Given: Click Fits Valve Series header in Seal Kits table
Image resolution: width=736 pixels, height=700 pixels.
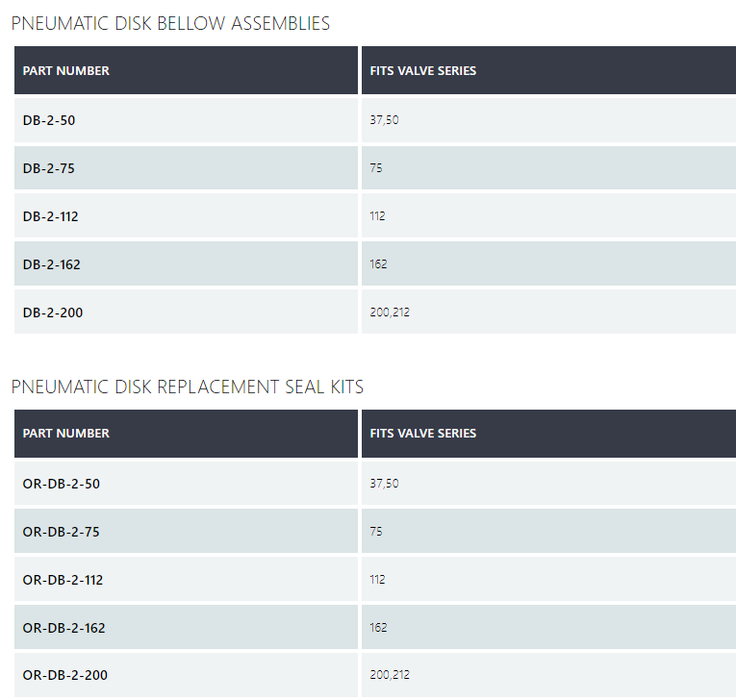Looking at the screenshot, I should [422, 434].
